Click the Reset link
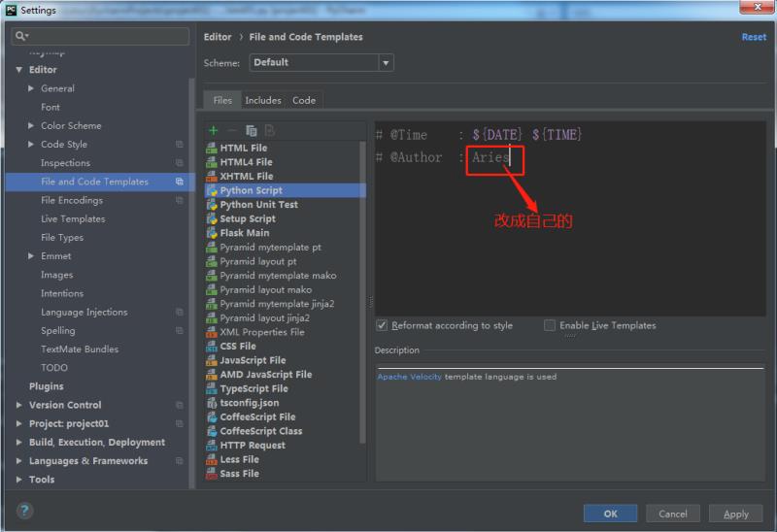Screen dimensions: 777x532 (x=754, y=37)
